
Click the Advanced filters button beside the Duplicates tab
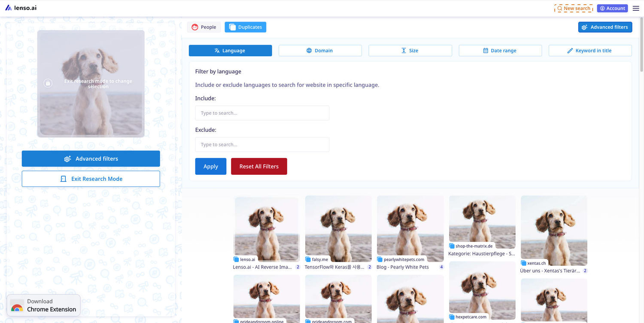605,27
